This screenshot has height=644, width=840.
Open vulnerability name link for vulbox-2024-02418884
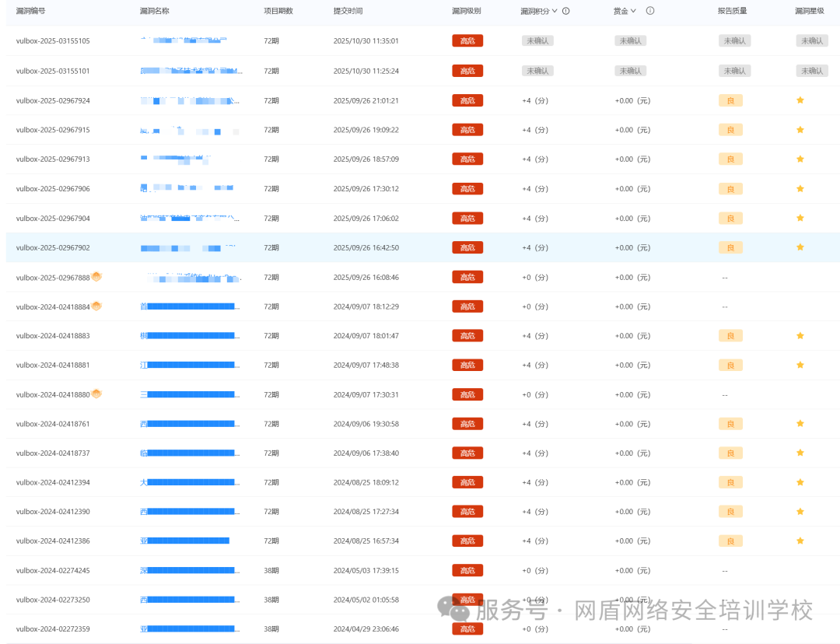[190, 306]
